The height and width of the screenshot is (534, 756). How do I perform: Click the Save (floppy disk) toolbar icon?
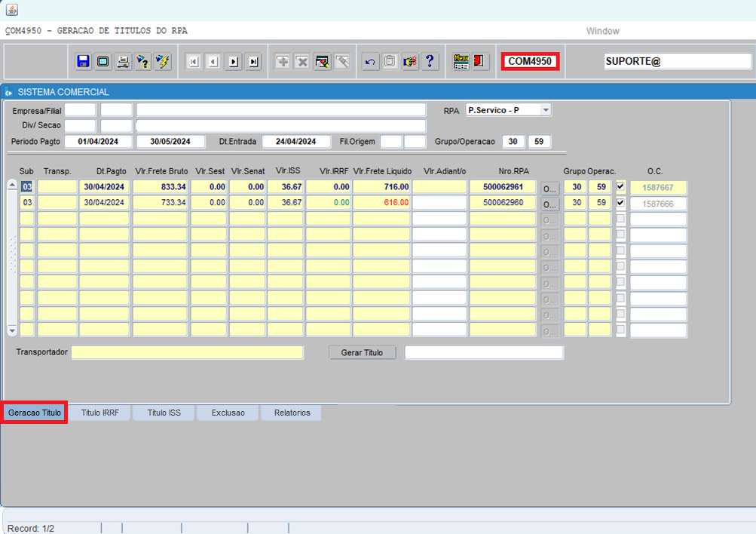click(x=83, y=62)
